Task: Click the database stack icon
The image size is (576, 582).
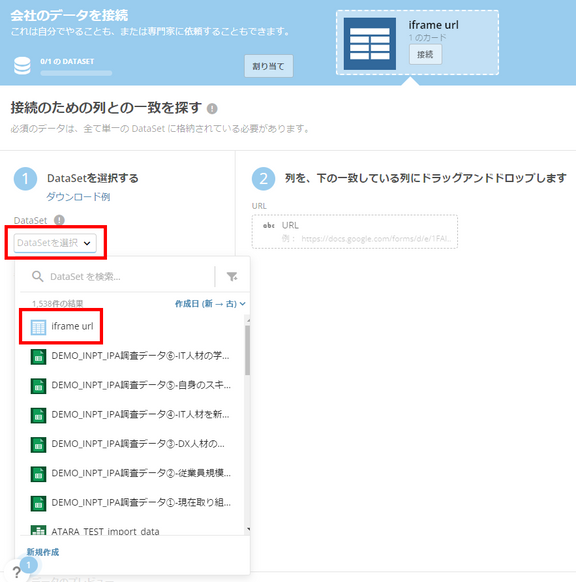Action: [22, 66]
